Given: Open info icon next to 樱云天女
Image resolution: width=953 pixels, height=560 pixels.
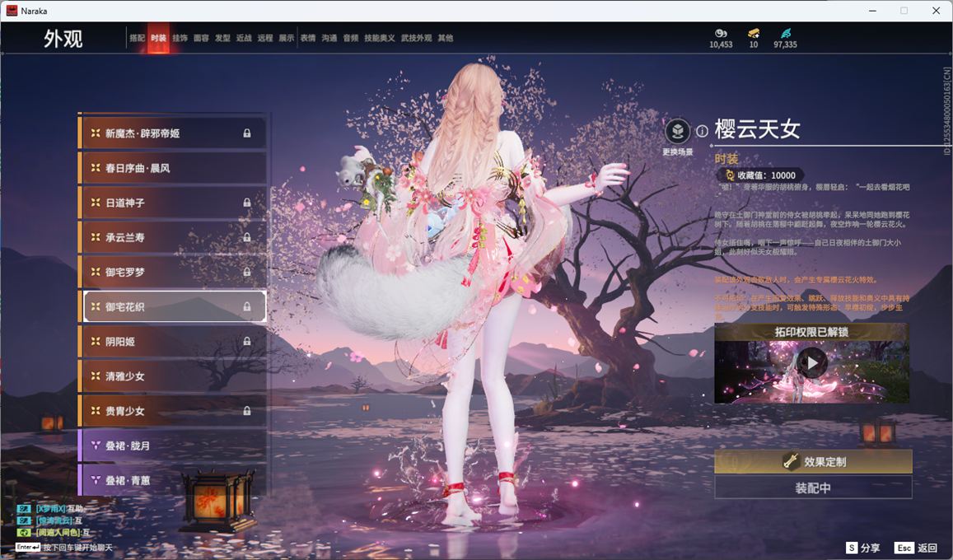Looking at the screenshot, I should (702, 131).
